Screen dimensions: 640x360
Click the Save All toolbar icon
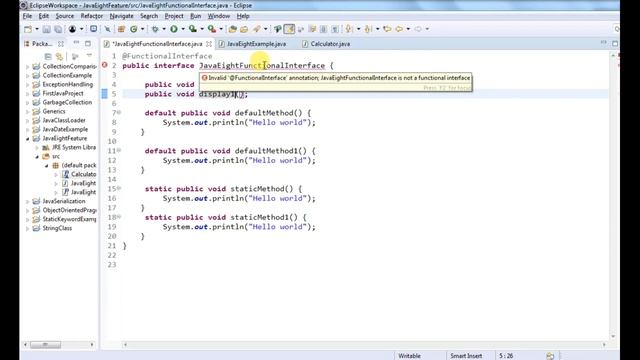click(x=58, y=29)
